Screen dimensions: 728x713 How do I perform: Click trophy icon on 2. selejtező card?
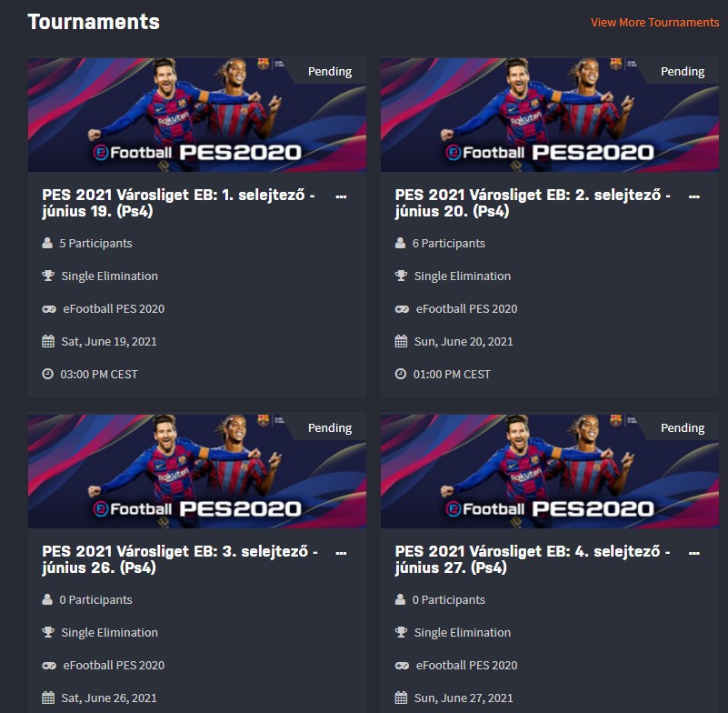[x=401, y=276]
